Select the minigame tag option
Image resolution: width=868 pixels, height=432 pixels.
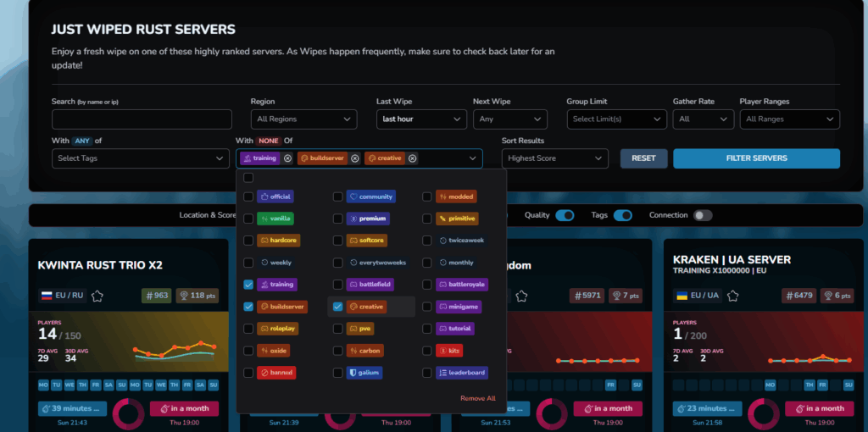coord(459,307)
